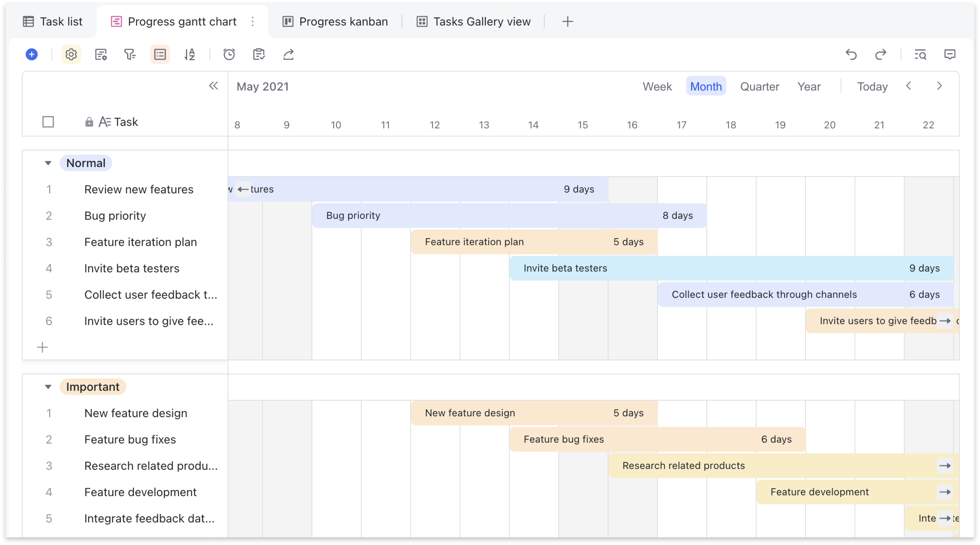
Task: Open the sort A-Z icon
Action: [190, 54]
